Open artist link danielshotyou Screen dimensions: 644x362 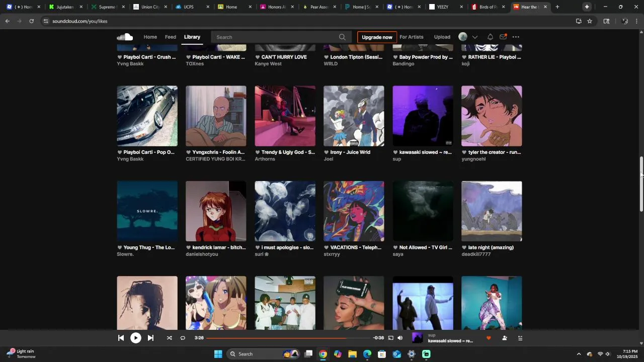(x=202, y=254)
